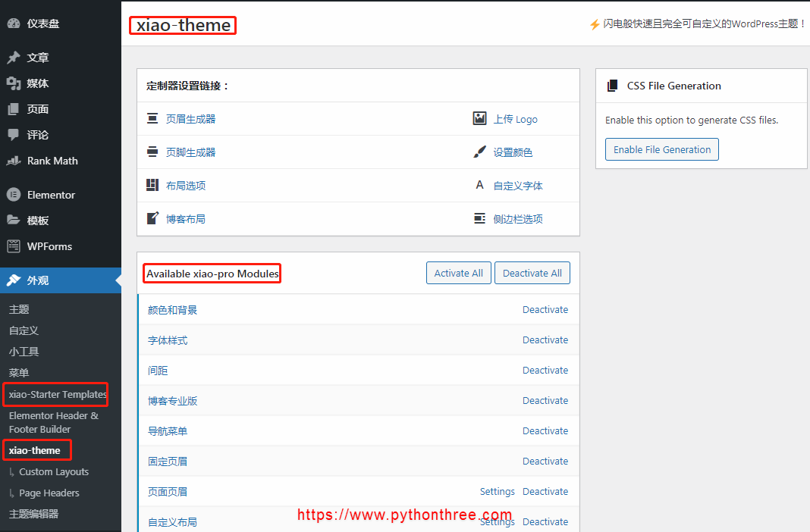Viewport: 810px width, 532px height.
Task: Open the 自定义字体 link
Action: tap(518, 186)
